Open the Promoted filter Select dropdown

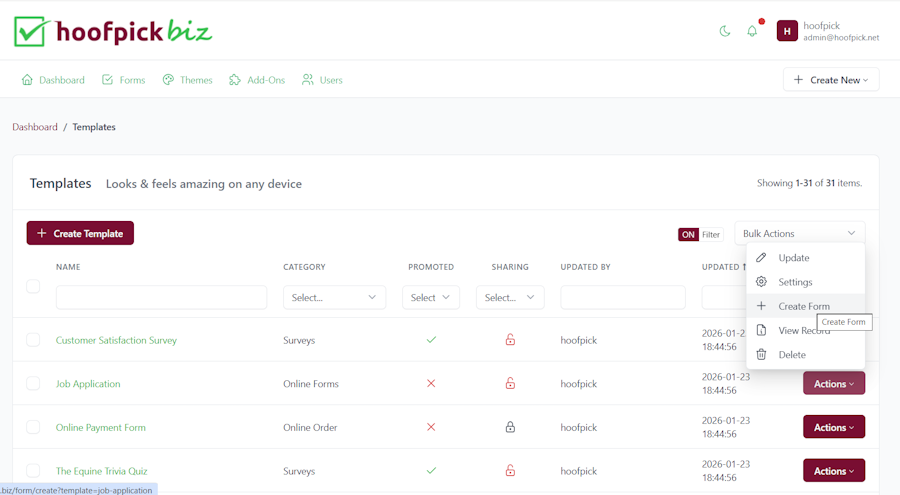tap(430, 297)
